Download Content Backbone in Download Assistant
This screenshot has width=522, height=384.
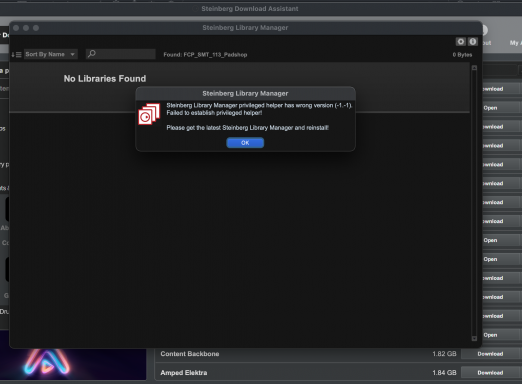pyautogui.click(x=490, y=354)
